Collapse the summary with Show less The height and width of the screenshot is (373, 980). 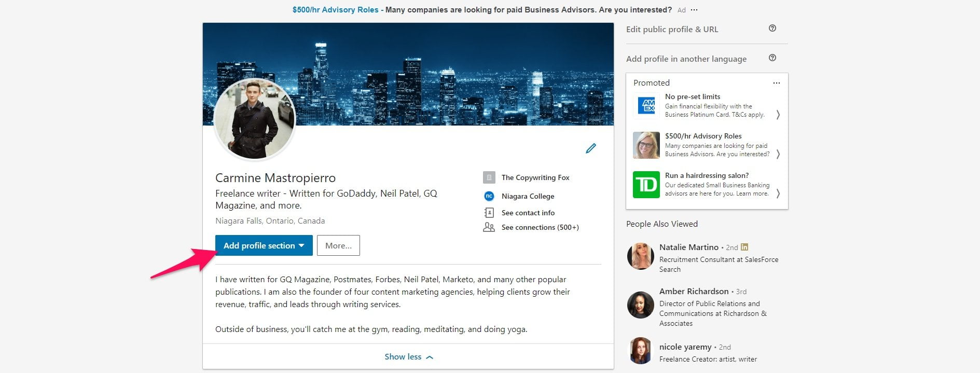click(x=408, y=357)
